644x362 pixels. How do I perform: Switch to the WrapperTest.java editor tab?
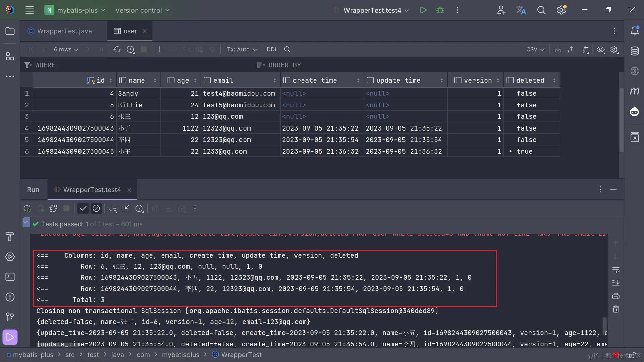(x=60, y=31)
